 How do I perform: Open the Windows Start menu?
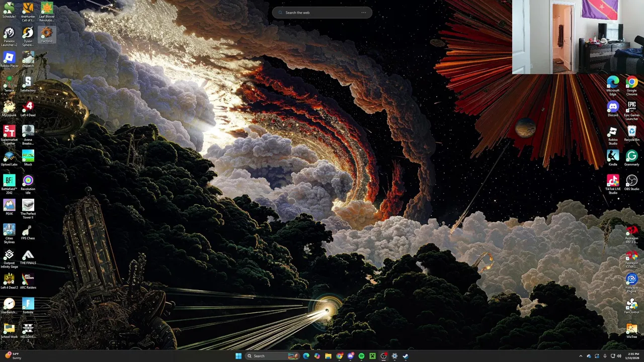238,356
